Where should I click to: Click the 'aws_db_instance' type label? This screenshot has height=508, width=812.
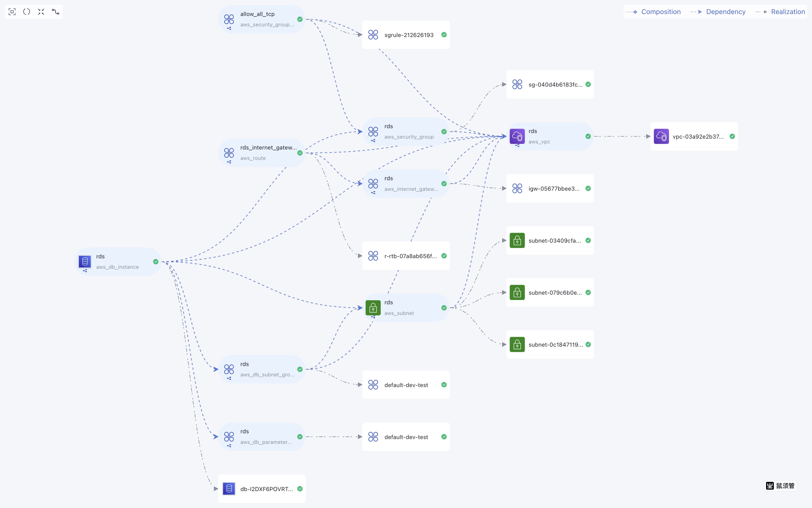117,267
